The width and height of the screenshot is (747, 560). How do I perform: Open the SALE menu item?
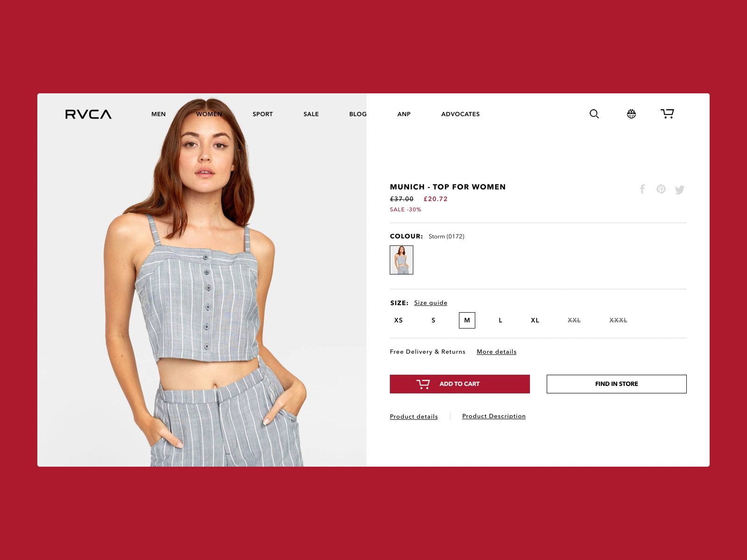tap(311, 114)
